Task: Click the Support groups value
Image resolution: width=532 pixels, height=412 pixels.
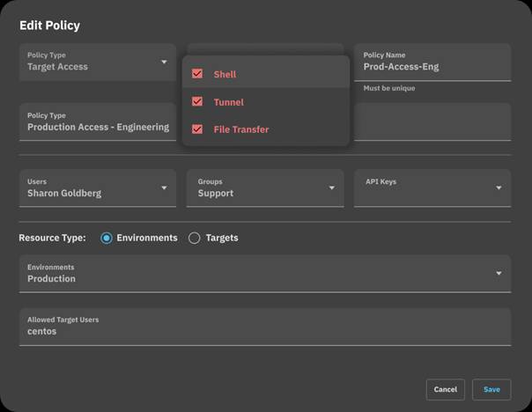Action: pos(216,193)
